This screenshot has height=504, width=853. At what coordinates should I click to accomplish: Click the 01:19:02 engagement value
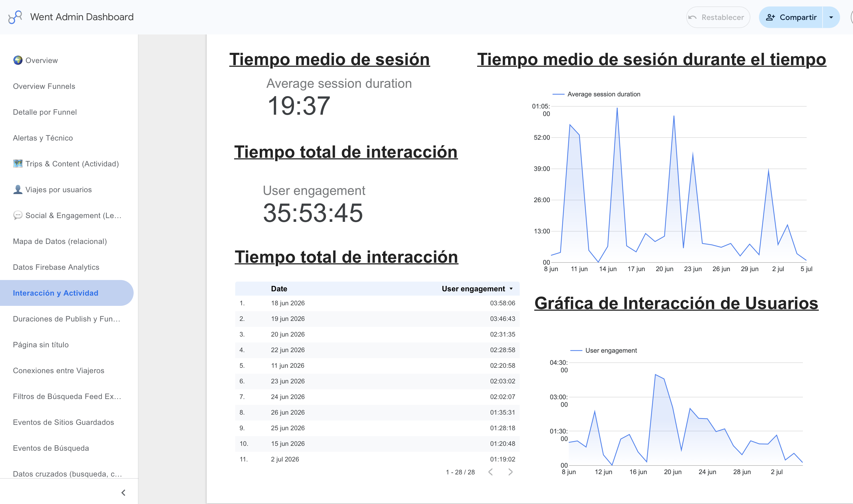502,459
